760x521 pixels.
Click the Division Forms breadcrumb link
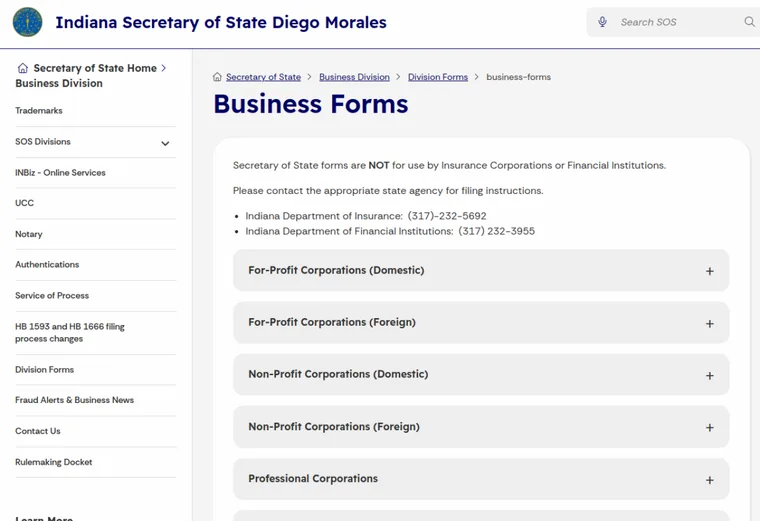[438, 77]
